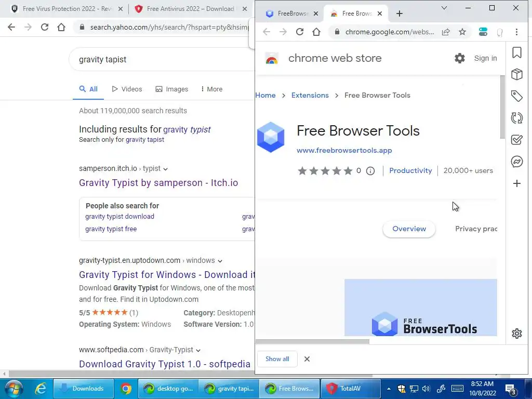Expand the softpedia.com result dropdown arrow
Image resolution: width=532 pixels, height=399 pixels.
pos(198,350)
